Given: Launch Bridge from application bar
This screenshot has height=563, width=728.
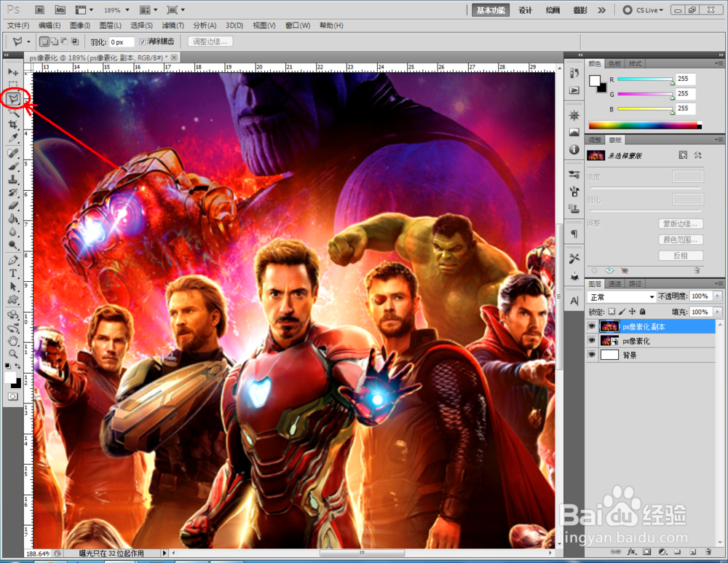Looking at the screenshot, I should (x=40, y=9).
